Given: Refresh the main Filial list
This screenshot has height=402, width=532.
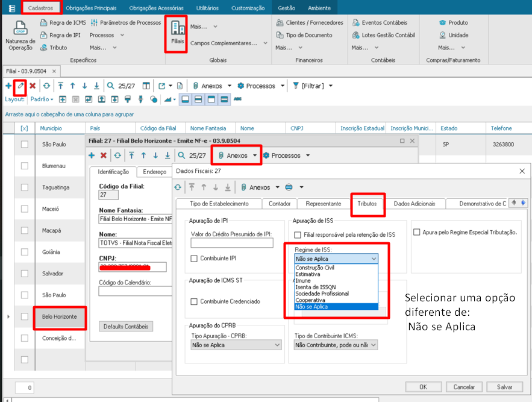Looking at the screenshot, I should tap(46, 86).
